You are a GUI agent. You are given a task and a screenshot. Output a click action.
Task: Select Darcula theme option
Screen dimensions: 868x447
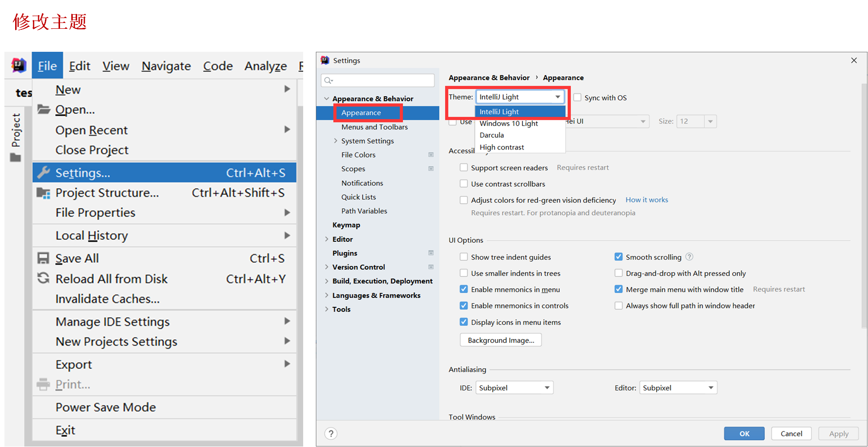point(520,135)
